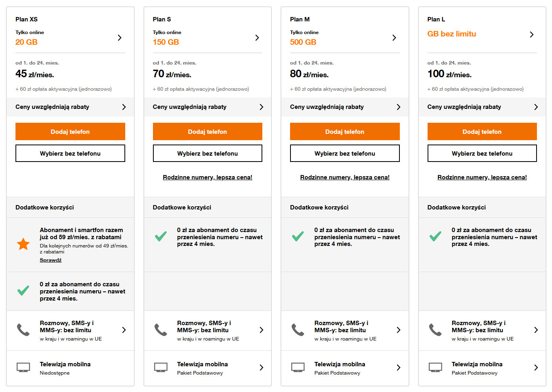Click the green checkmark icon in Plan M benefits

[x=298, y=236]
